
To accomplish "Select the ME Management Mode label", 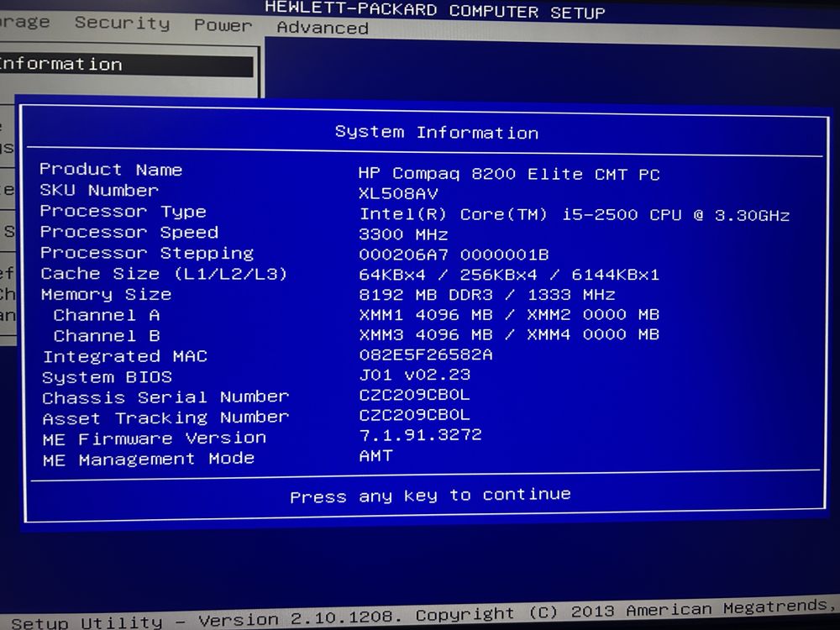I will [x=149, y=459].
